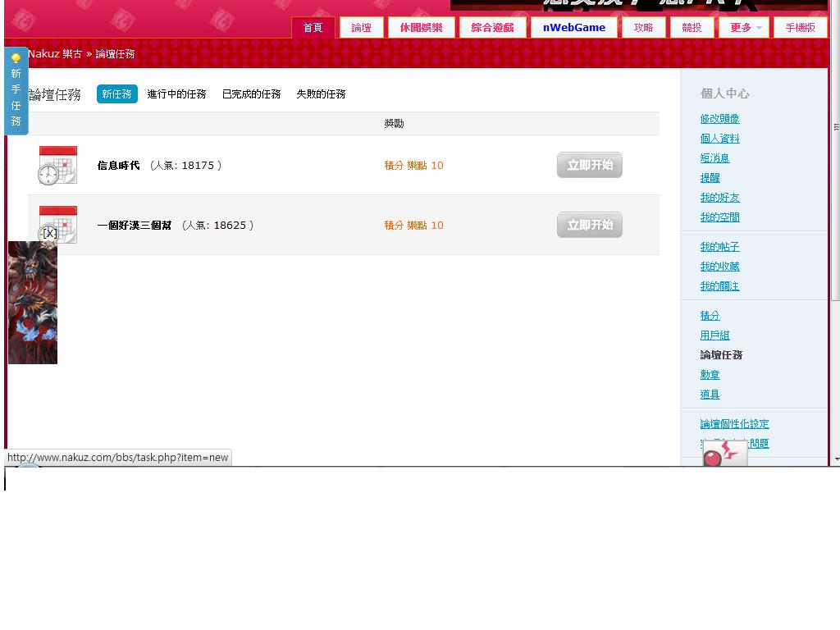This screenshot has height=630, width=840.
Task: Expand the 更多 dropdown menu
Action: [744, 28]
